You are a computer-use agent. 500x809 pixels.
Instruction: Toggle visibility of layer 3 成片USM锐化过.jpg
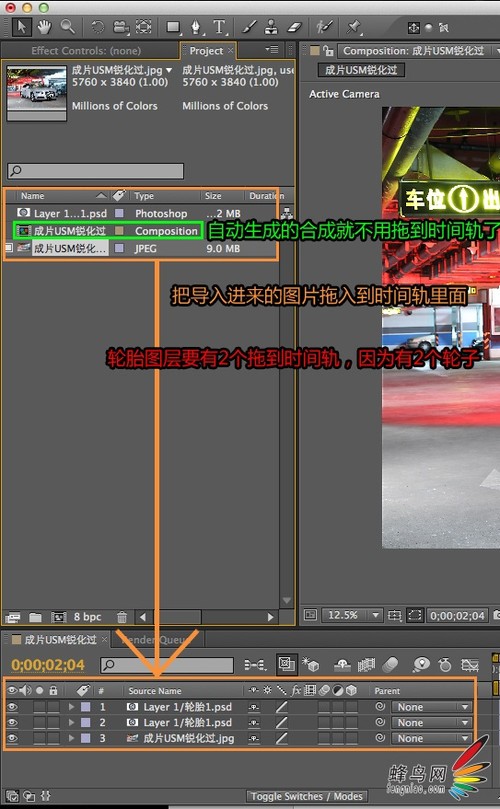point(12,738)
